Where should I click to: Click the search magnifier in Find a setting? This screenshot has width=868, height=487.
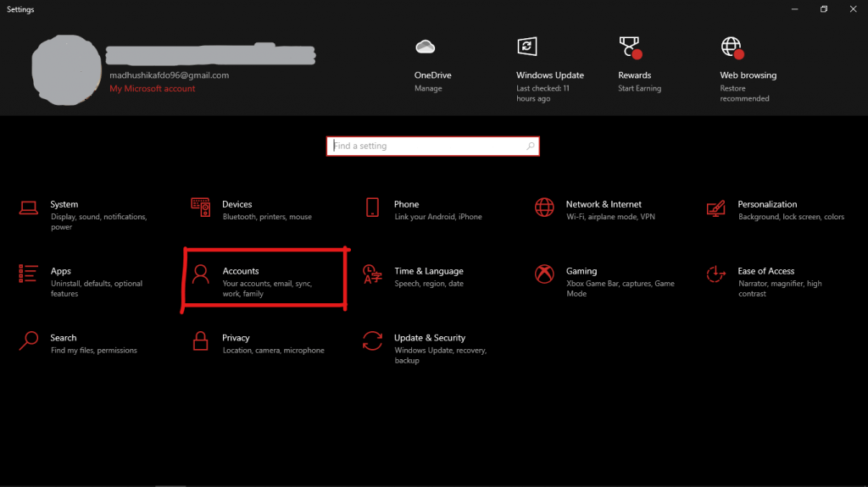point(531,146)
